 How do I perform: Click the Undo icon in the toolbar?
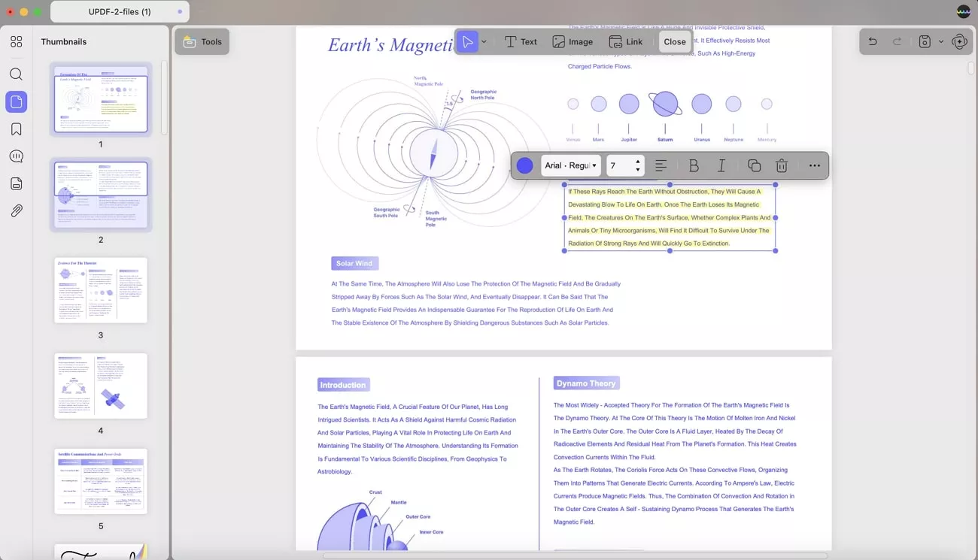point(872,41)
